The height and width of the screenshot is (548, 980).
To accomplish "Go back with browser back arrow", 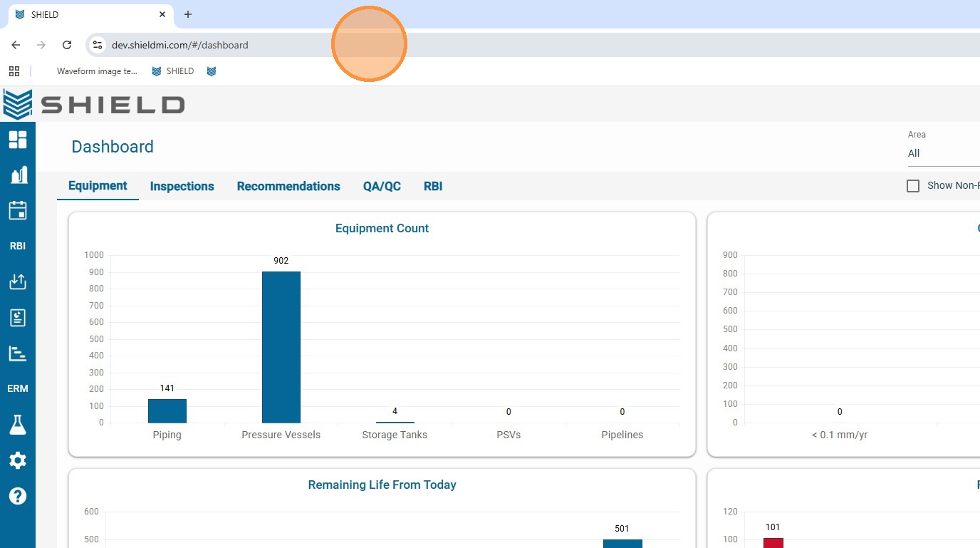I will coord(16,45).
